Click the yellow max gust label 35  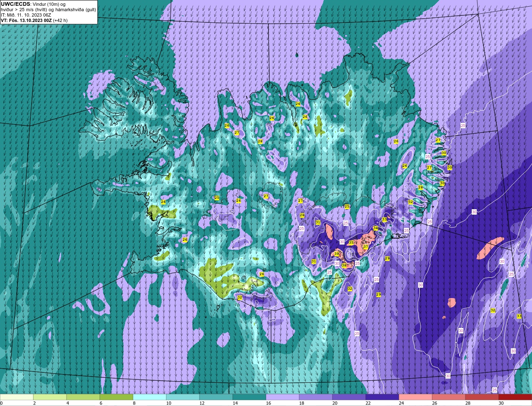tap(351, 242)
